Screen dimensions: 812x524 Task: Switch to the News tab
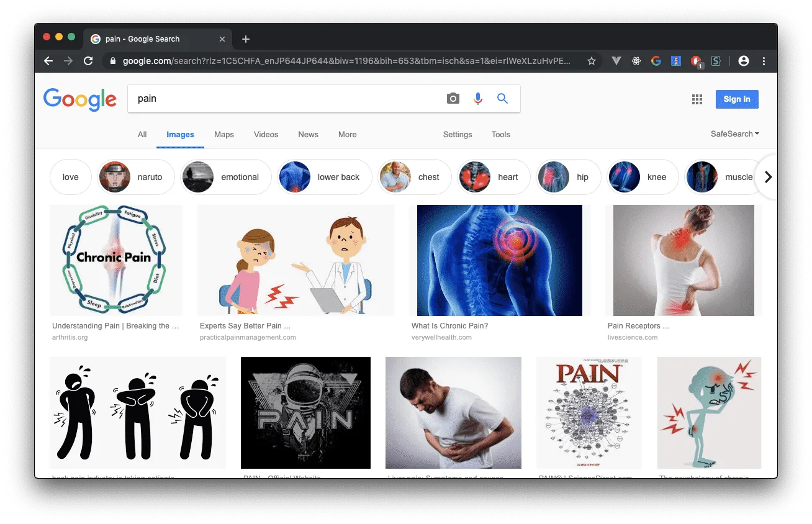pos(308,135)
